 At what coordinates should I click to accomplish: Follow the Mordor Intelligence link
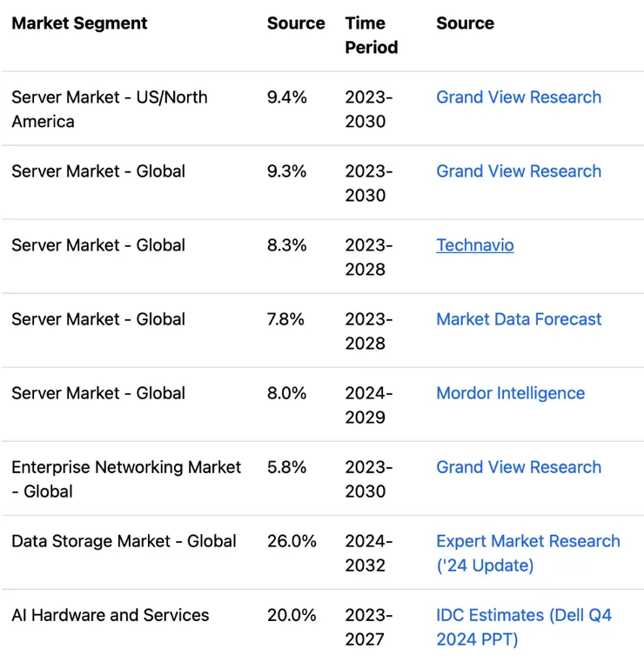510,393
